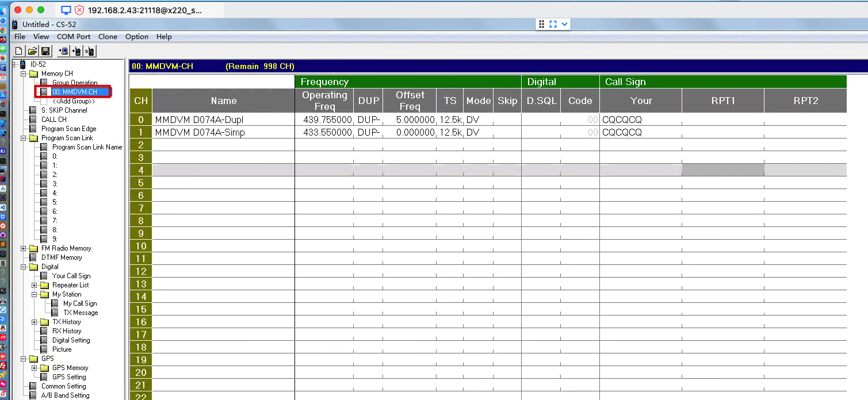Click the MMDVM D074A-Simp name cell
The image size is (868, 400).
(223, 132)
